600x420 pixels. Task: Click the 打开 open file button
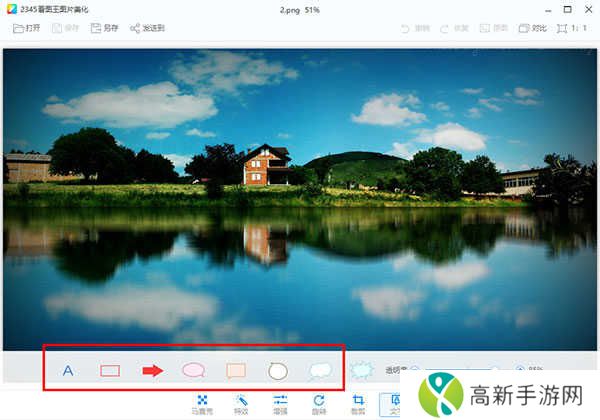[27, 28]
